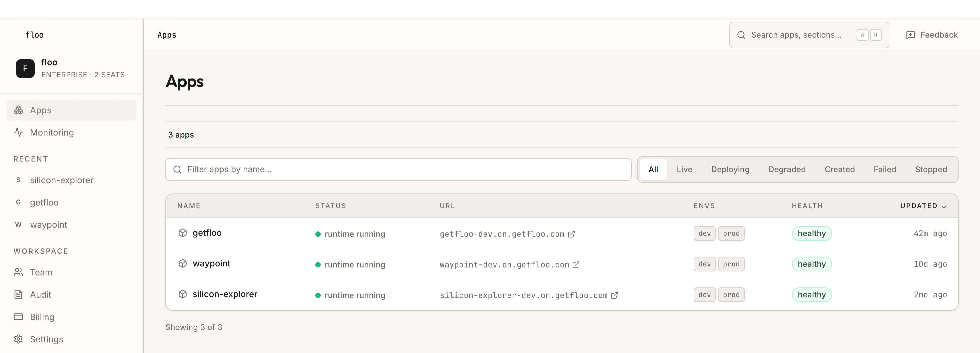Open the waypoint app from the table
Screen dimensions: 980x353
click(x=212, y=263)
